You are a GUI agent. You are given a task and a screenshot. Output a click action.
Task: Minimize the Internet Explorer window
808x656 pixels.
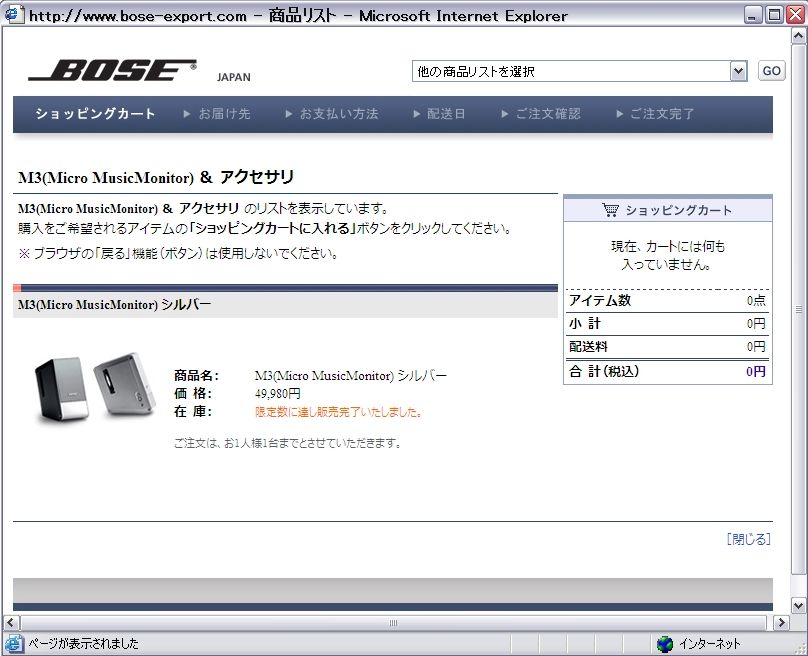coord(753,14)
